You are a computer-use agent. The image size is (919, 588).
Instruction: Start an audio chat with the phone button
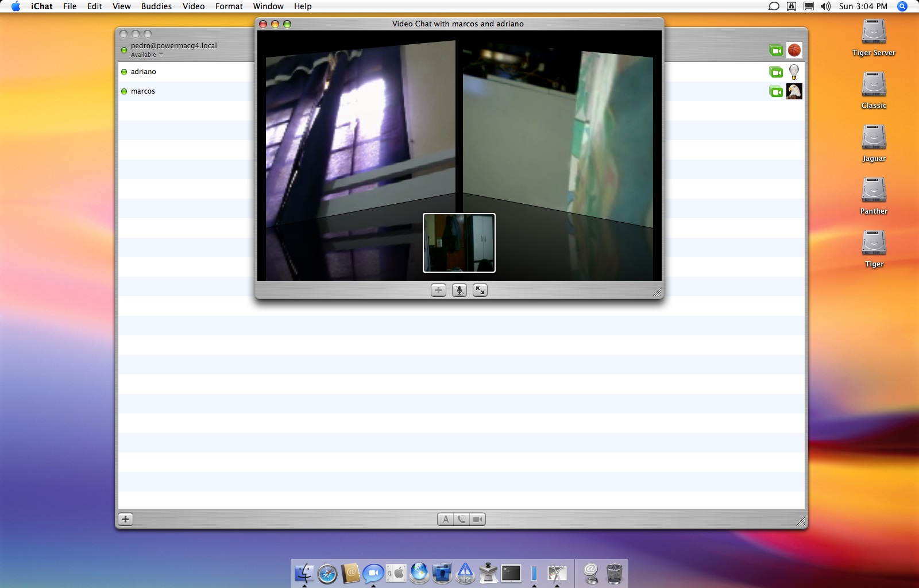point(461,519)
